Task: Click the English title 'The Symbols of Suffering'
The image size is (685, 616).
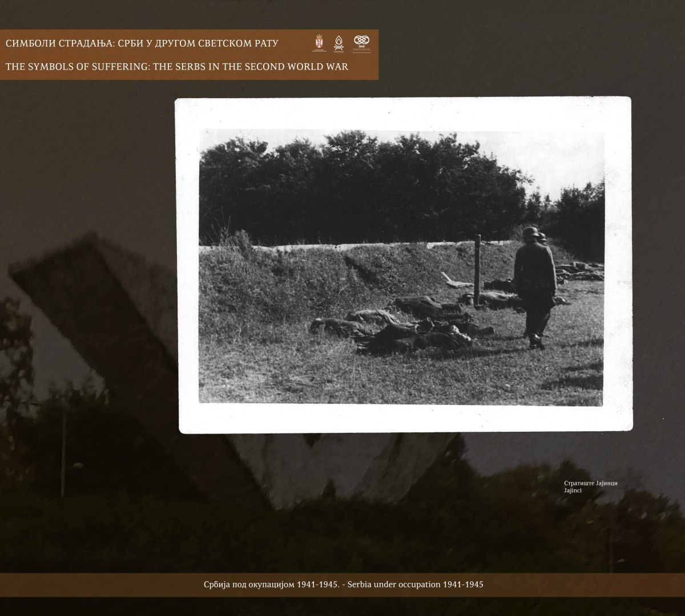Action: click(x=176, y=67)
